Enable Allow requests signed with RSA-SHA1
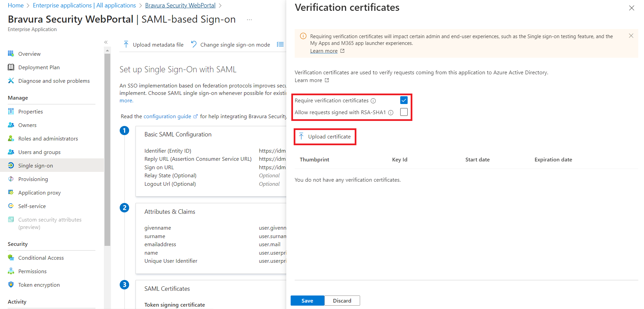The image size is (644, 309). click(404, 112)
